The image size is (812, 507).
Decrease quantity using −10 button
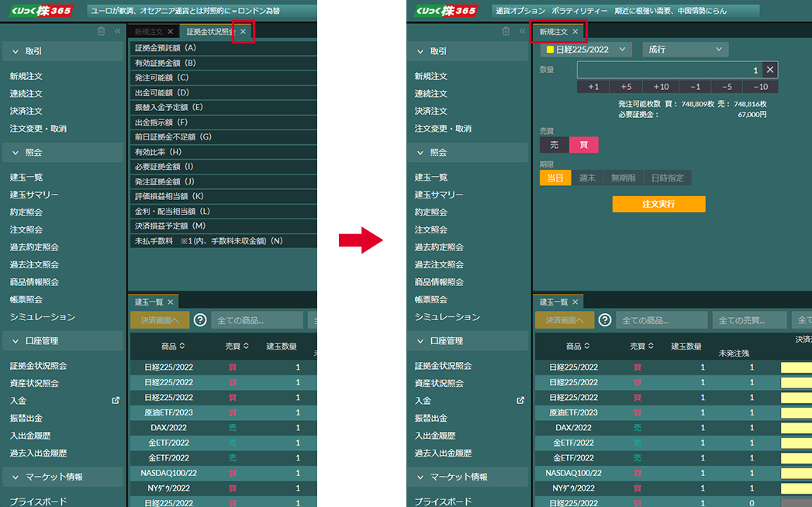[760, 87]
